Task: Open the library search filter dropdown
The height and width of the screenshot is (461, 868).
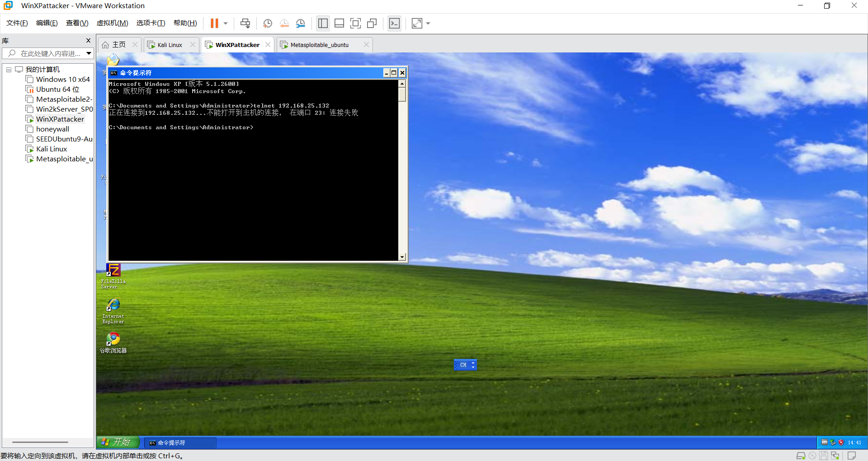Action: pos(89,53)
